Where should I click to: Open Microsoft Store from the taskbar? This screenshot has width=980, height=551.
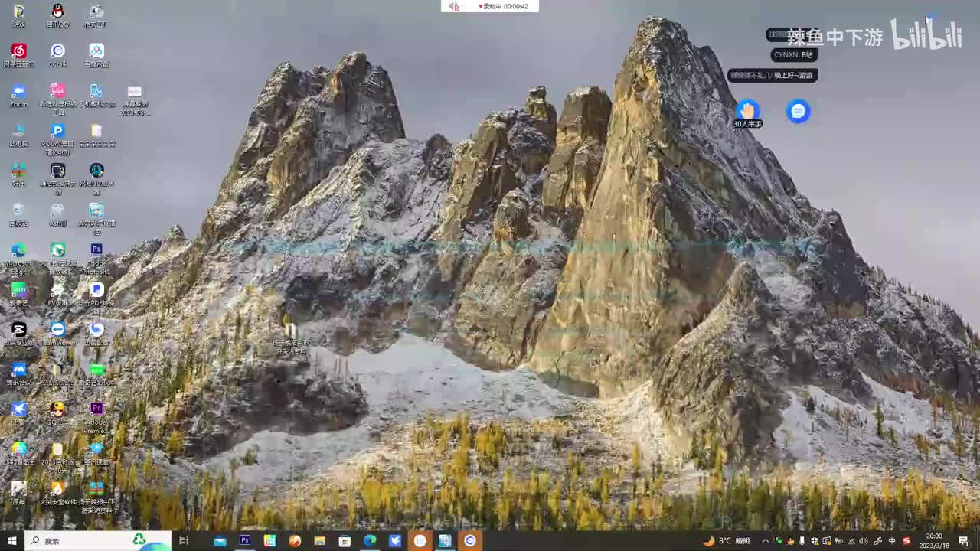(345, 540)
